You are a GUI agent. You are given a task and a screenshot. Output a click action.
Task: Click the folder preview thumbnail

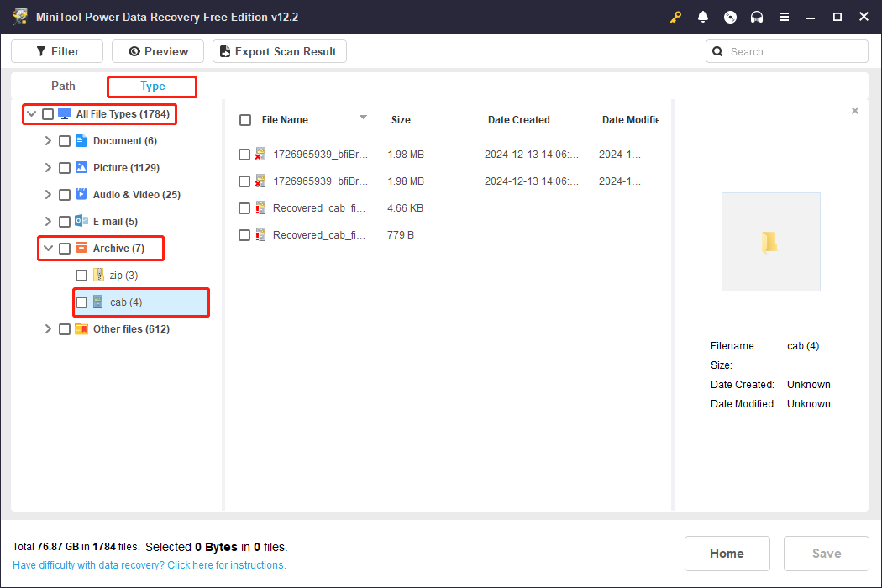tap(770, 242)
